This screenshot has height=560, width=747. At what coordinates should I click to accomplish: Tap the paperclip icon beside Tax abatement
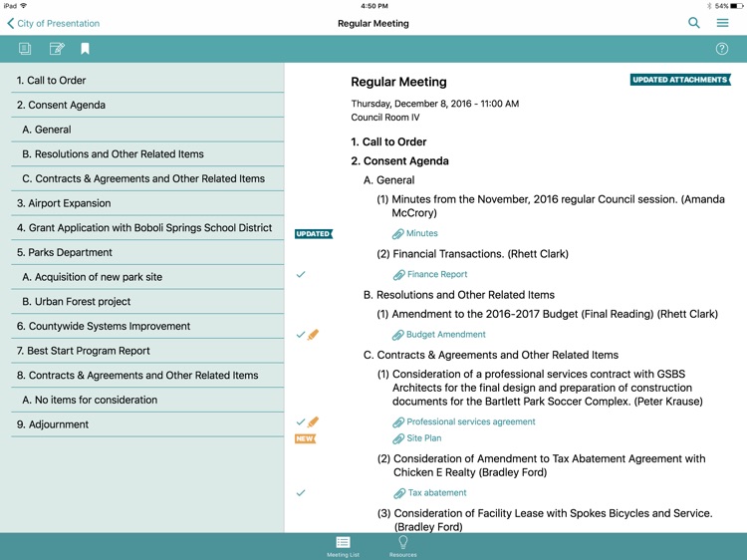tap(399, 493)
